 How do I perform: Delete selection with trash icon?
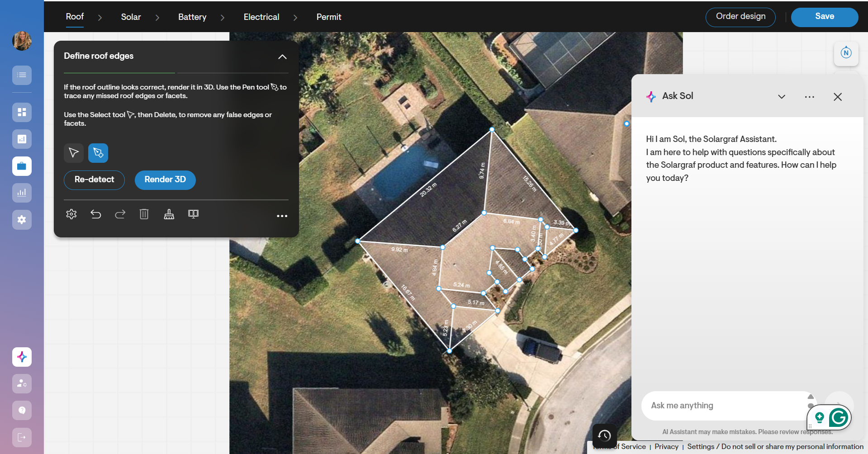(x=144, y=214)
